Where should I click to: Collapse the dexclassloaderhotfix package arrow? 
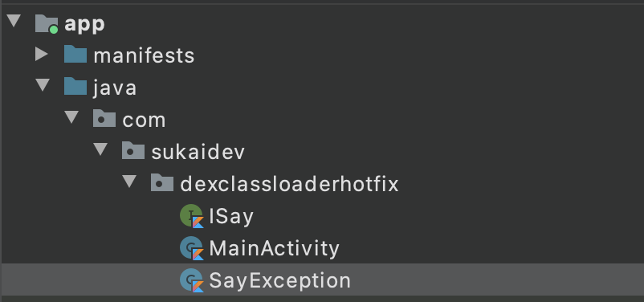129,182
